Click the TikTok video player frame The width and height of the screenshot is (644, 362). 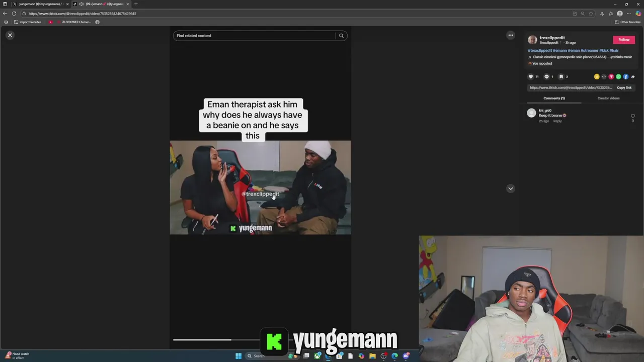(260, 188)
